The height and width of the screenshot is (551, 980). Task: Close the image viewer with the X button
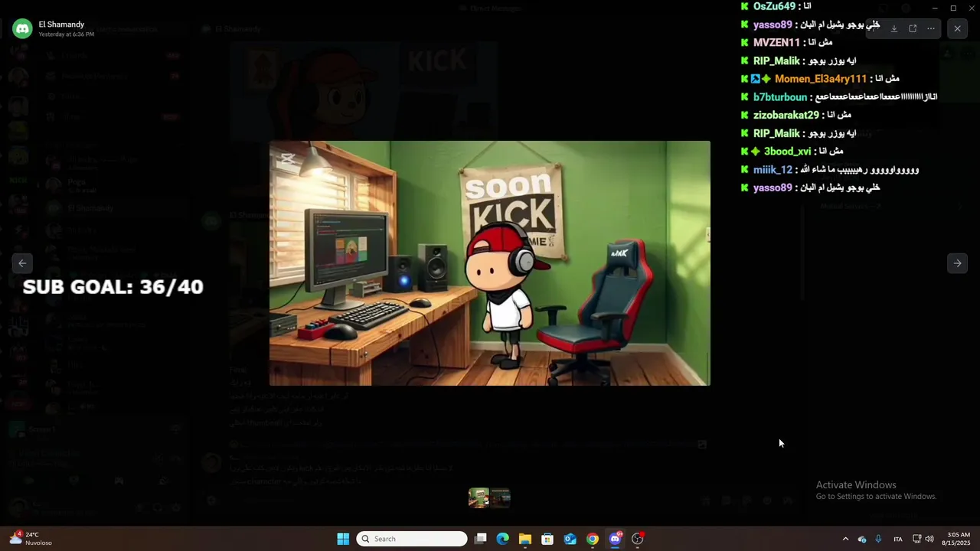(957, 28)
